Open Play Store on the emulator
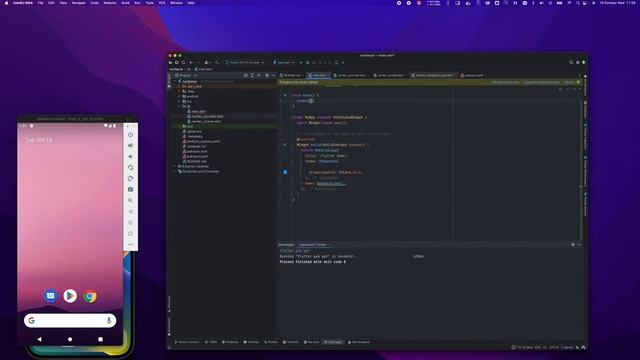640x360 pixels. pyautogui.click(x=70, y=296)
